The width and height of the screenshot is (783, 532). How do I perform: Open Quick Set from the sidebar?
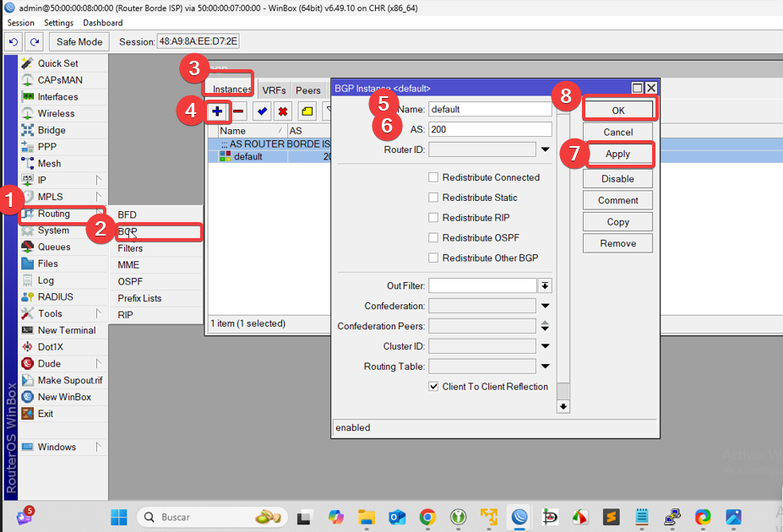(x=57, y=63)
